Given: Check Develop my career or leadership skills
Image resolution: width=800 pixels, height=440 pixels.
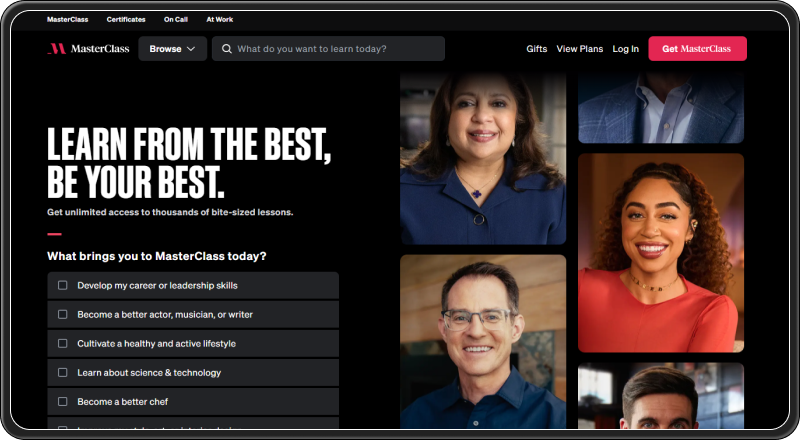Looking at the screenshot, I should [62, 285].
